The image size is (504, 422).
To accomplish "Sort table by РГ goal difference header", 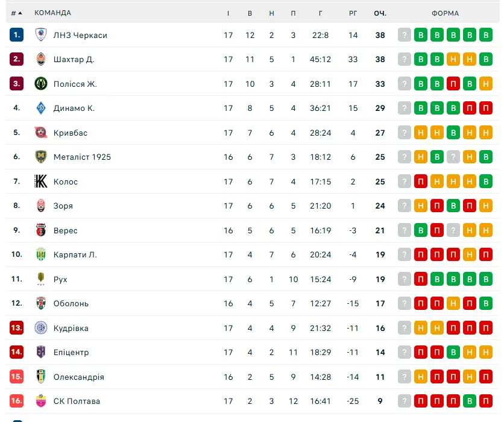I will click(x=353, y=13).
